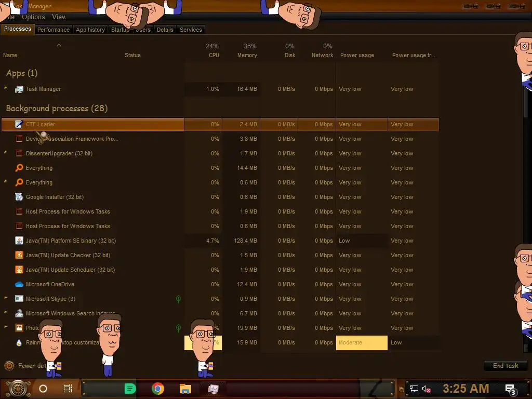Click the Microsoft OneDrive cloud icon
Screen dimensions: 532x399
(19, 284)
